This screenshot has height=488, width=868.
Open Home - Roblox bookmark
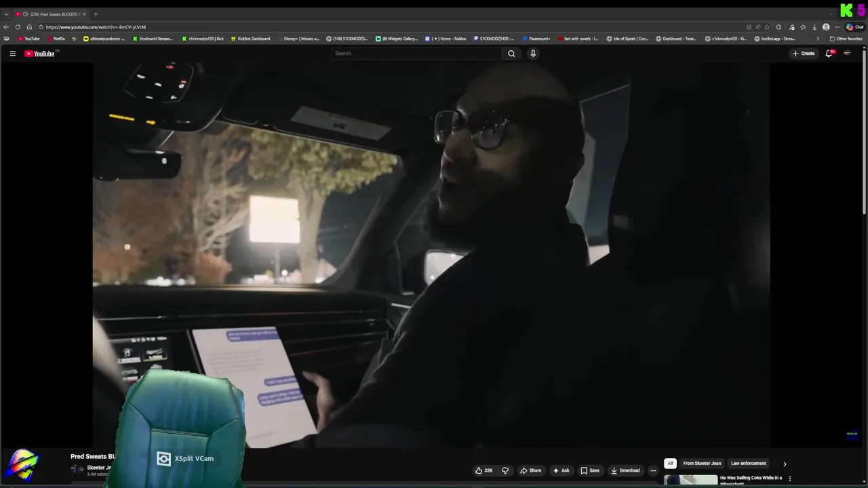(446, 39)
